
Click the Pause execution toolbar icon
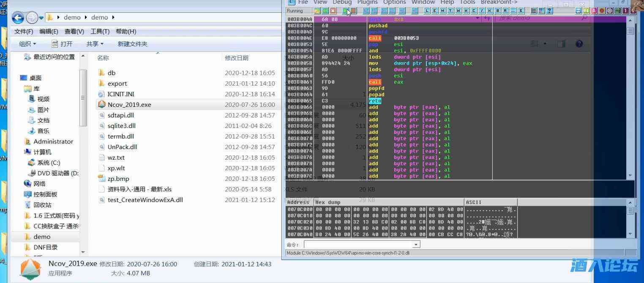353,11
